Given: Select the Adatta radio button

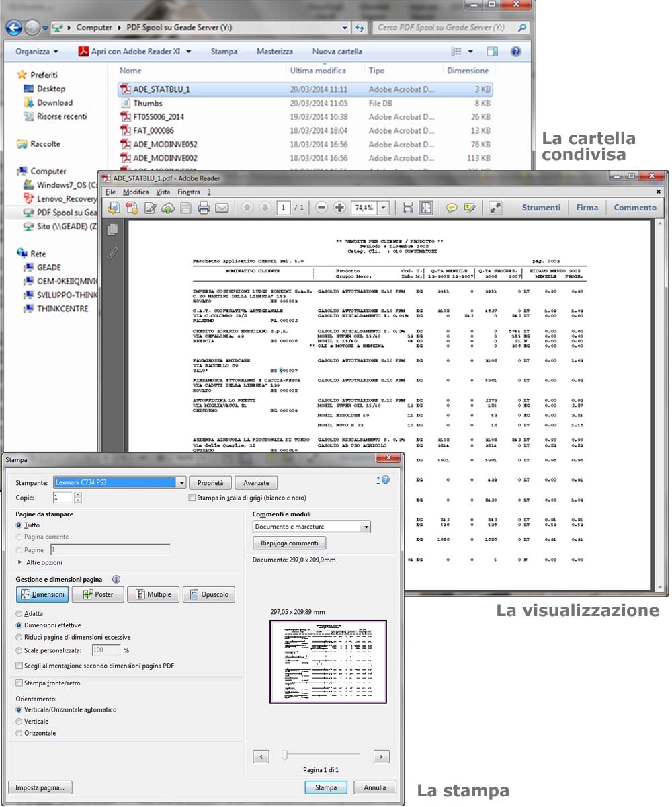Looking at the screenshot, I should [x=19, y=614].
